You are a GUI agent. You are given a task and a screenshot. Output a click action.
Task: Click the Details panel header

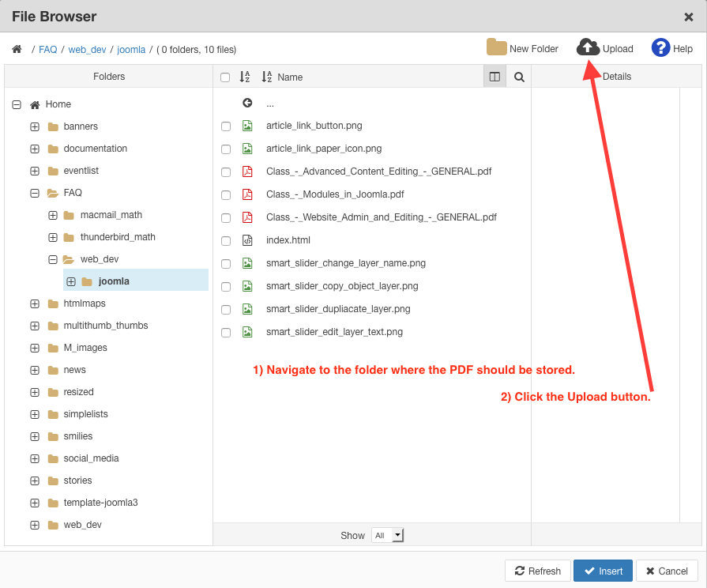[617, 76]
